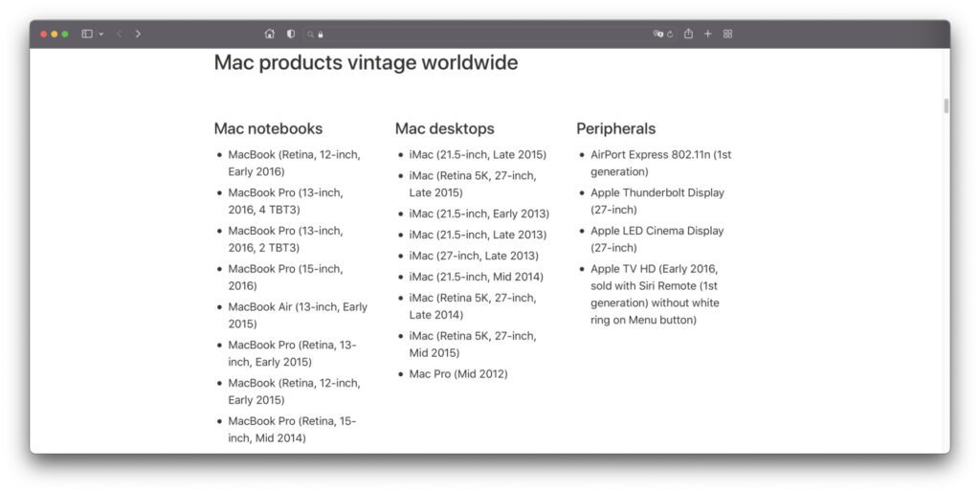The width and height of the screenshot is (980, 493).
Task: Select 'MacBook Pro (Retina, 13-inch, Early 2015)'
Action: pyautogui.click(x=292, y=353)
